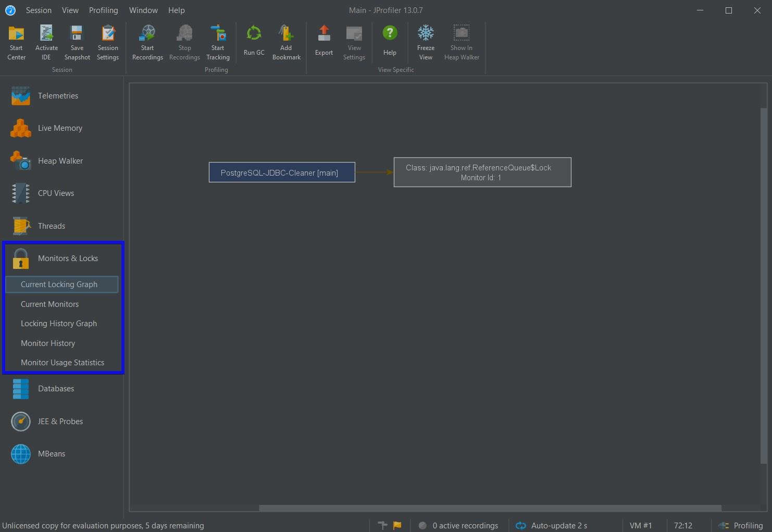Image resolution: width=772 pixels, height=532 pixels.
Task: Save a profiling snapshot
Action: click(x=77, y=41)
